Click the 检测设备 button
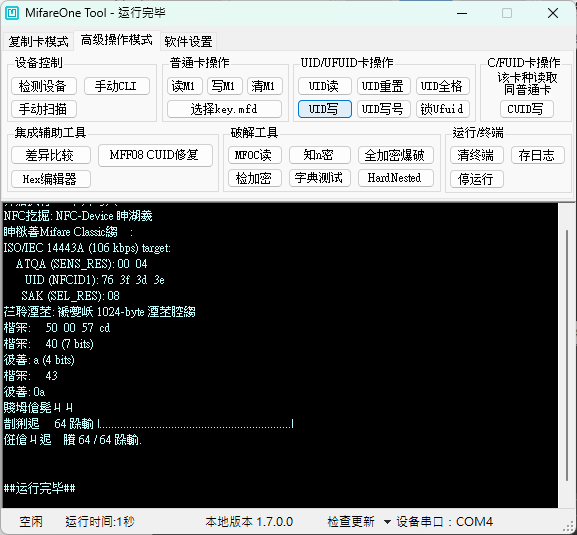Screen dimensions: 577x535 pyautogui.click(x=43, y=86)
